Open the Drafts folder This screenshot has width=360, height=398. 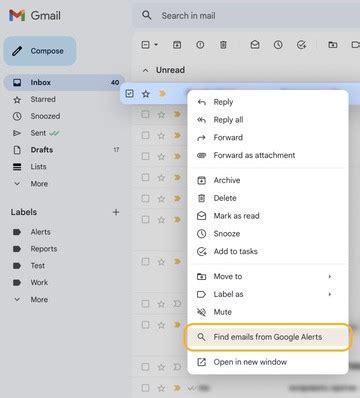coord(42,150)
